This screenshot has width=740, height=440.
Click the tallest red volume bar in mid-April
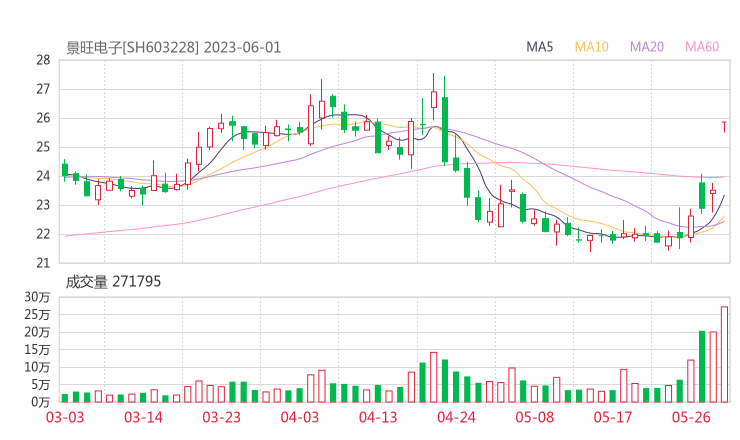[x=433, y=377]
